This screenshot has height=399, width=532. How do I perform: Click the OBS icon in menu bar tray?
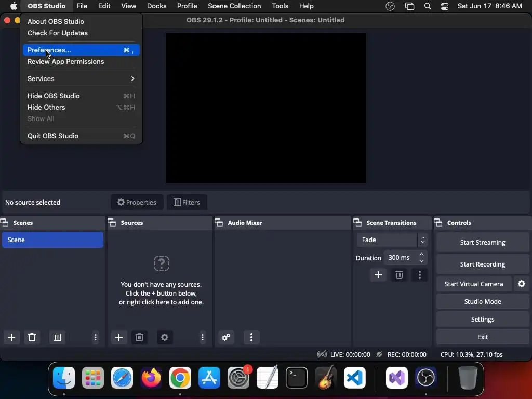(x=390, y=6)
